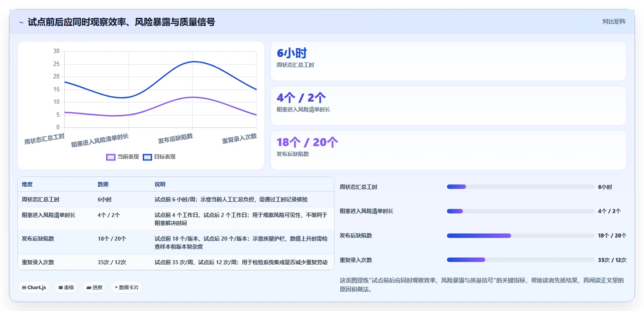Screen dimensions: 644x311
Task: Toggle the 目标表现 legend entry
Action: point(159,157)
